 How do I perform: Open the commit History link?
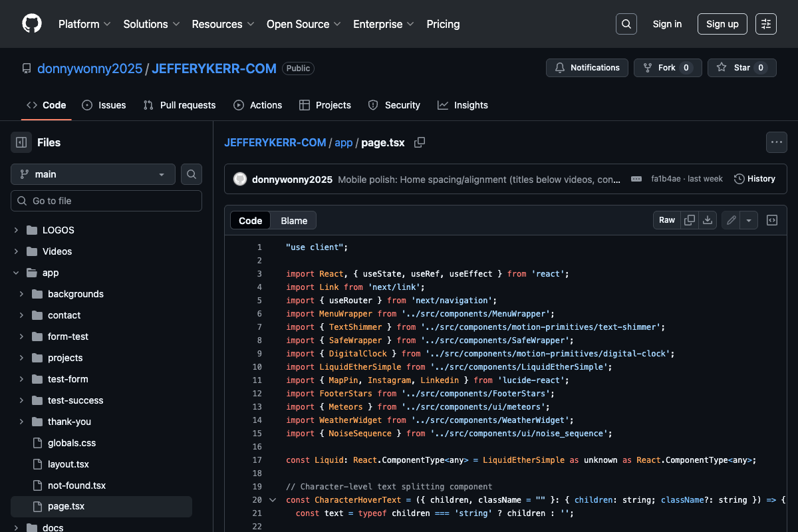pyautogui.click(x=755, y=179)
